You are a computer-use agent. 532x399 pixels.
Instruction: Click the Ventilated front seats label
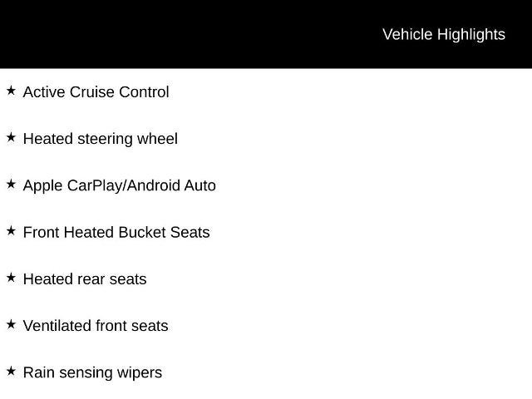point(96,326)
